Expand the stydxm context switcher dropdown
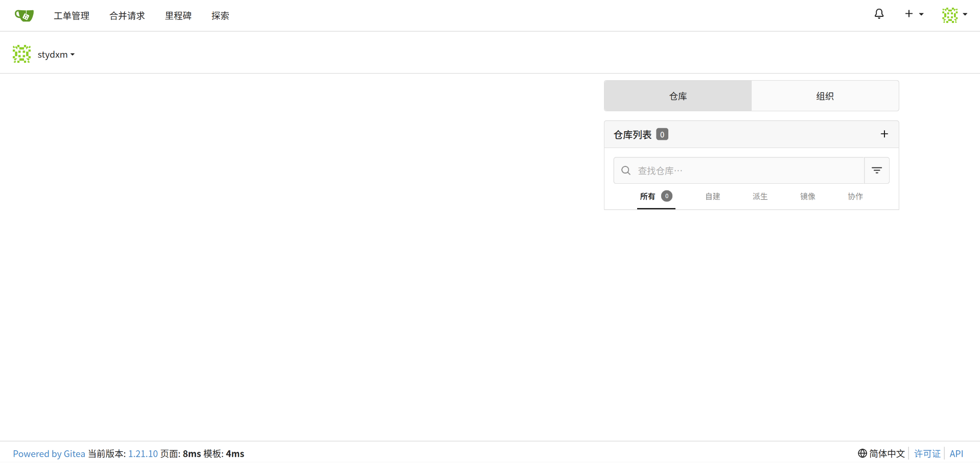Image resolution: width=980 pixels, height=463 pixels. (x=56, y=55)
